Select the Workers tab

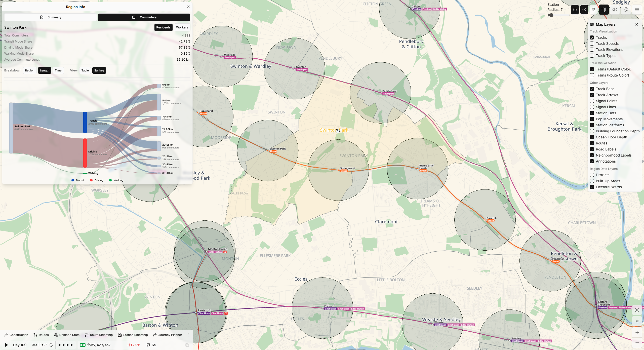pos(182,27)
